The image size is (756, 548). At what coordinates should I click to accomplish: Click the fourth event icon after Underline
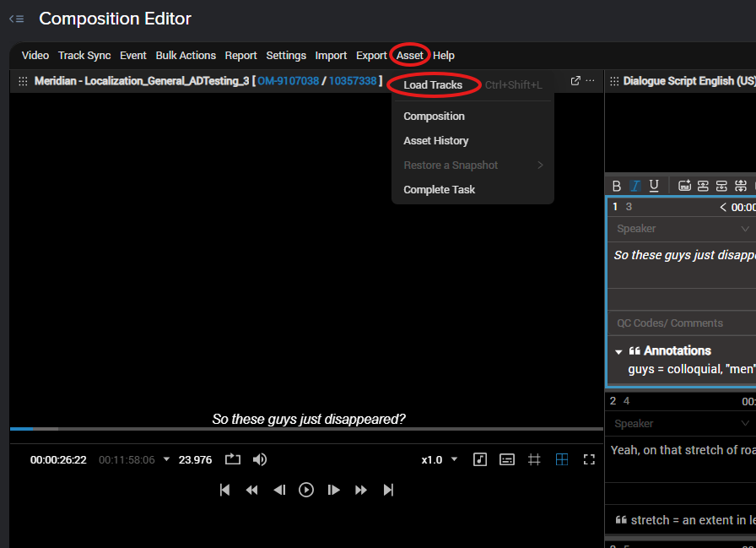741,186
